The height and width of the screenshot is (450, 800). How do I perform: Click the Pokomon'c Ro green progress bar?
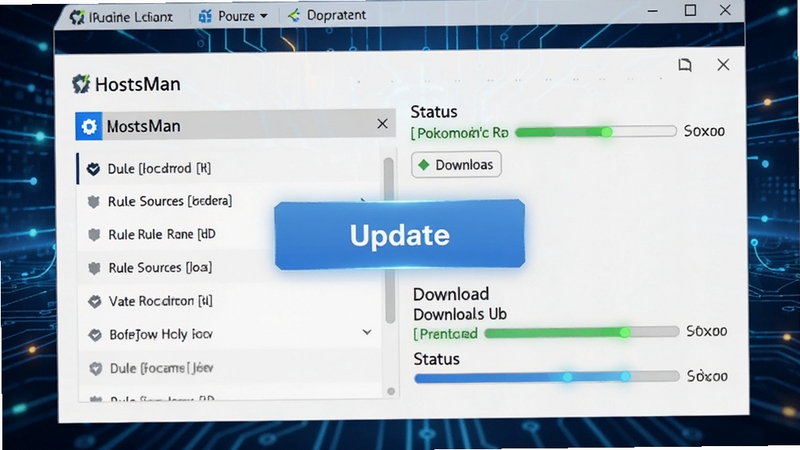click(596, 132)
